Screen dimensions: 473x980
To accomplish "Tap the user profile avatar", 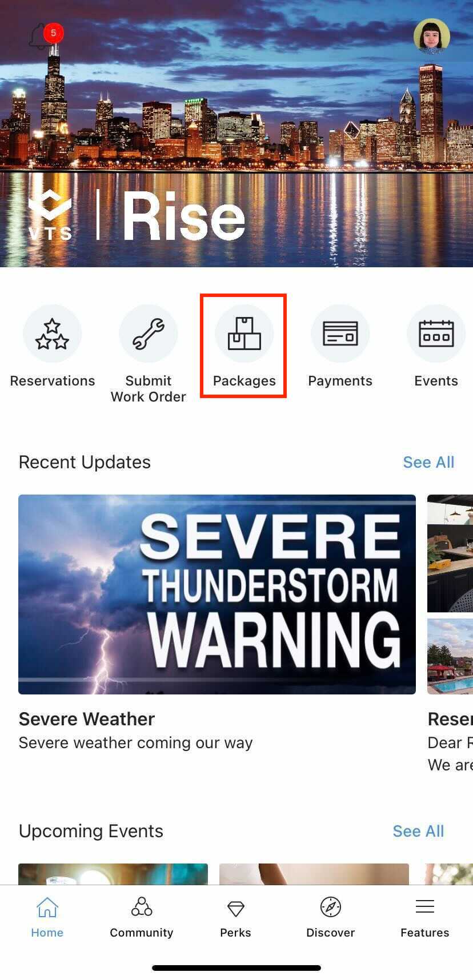I will [431, 36].
